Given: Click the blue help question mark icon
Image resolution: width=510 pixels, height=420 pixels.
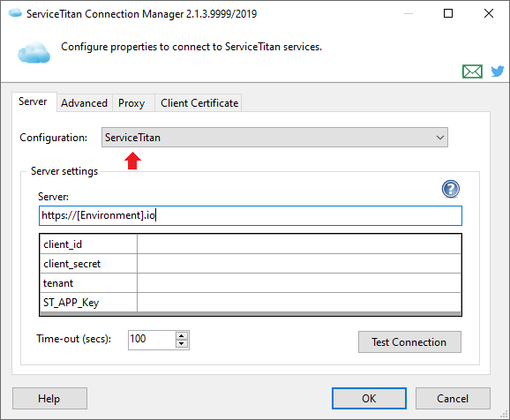Looking at the screenshot, I should click(x=451, y=189).
